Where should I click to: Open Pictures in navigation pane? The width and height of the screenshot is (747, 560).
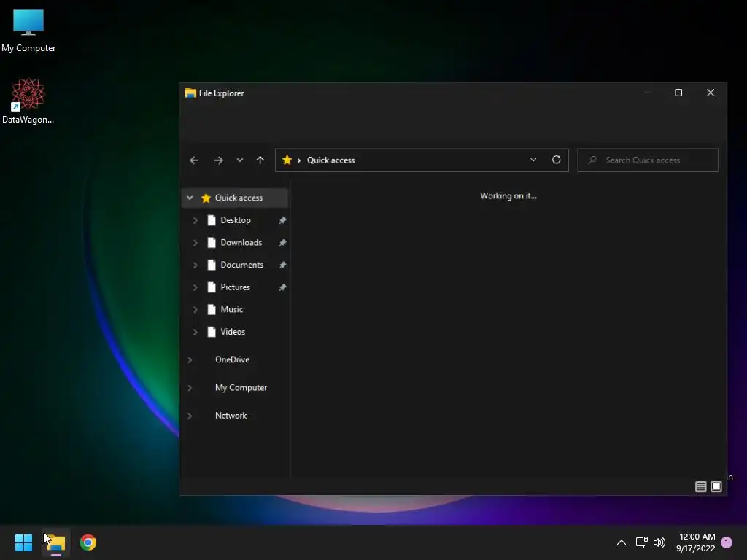coord(236,287)
